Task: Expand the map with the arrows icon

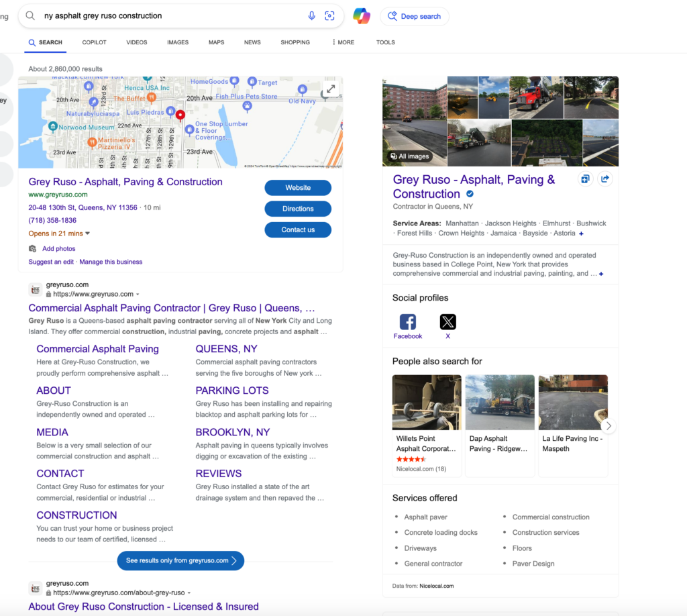Action: point(331,89)
